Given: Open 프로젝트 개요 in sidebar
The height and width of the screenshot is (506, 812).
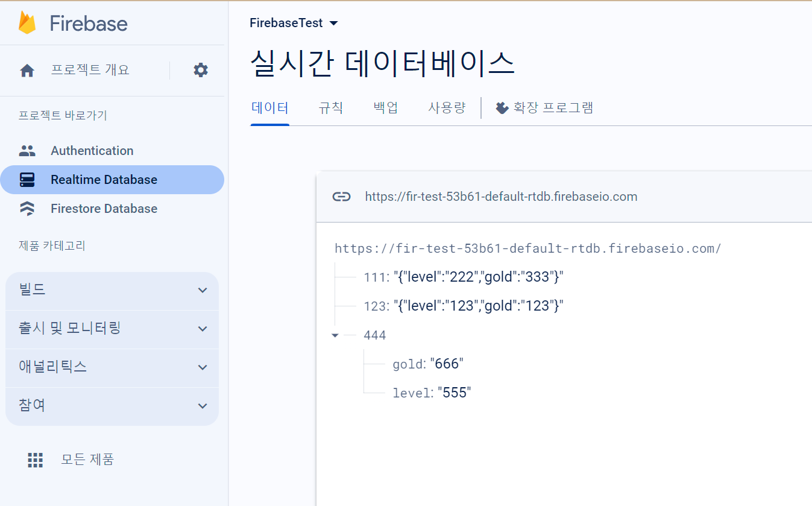Looking at the screenshot, I should [x=90, y=70].
